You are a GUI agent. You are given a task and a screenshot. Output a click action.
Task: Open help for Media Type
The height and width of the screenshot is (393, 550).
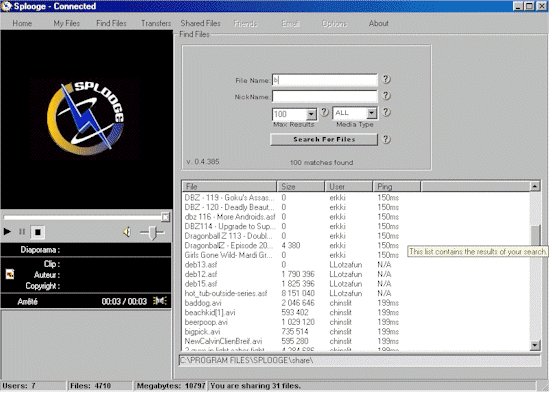tap(386, 112)
